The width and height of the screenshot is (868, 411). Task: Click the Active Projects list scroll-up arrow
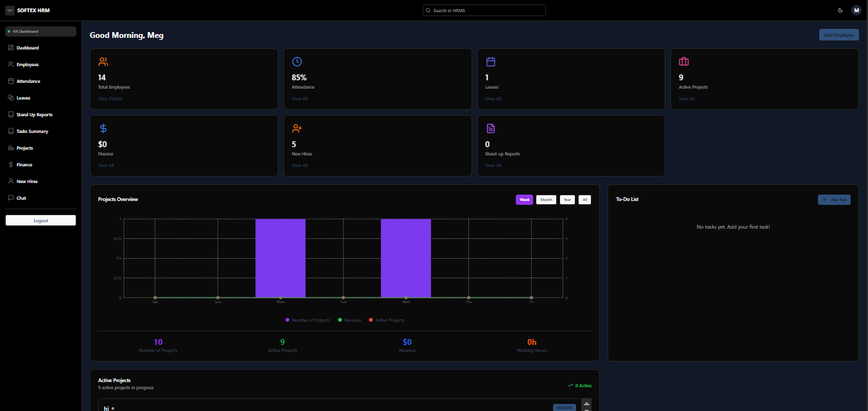[586, 403]
